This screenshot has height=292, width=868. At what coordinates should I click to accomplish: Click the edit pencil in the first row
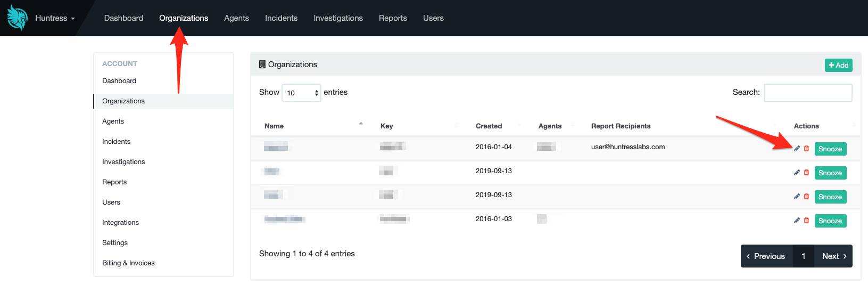797,149
